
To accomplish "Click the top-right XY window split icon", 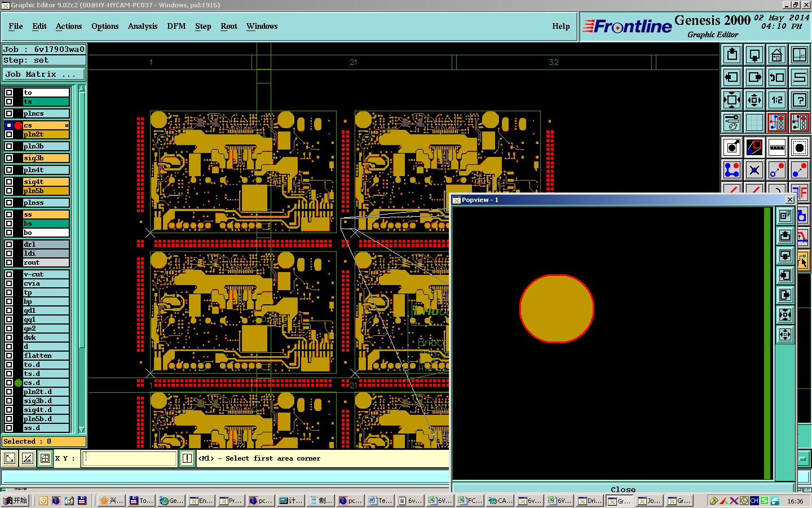I will (x=800, y=55).
